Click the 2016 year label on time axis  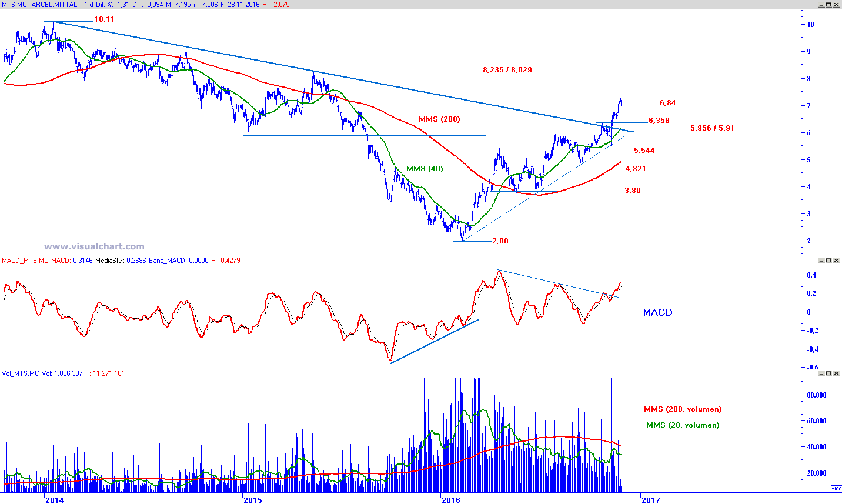(x=451, y=500)
